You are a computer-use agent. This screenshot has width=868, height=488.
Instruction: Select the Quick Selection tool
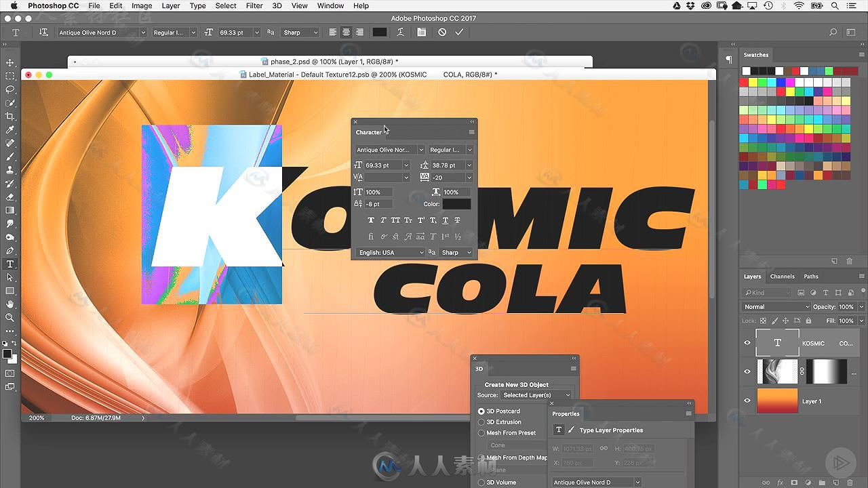tap(10, 103)
